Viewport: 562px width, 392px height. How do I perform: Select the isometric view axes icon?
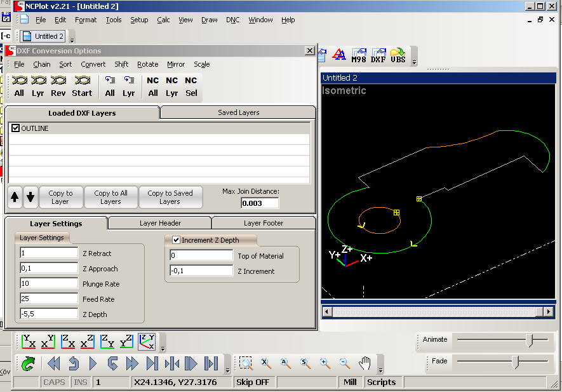tap(147, 342)
